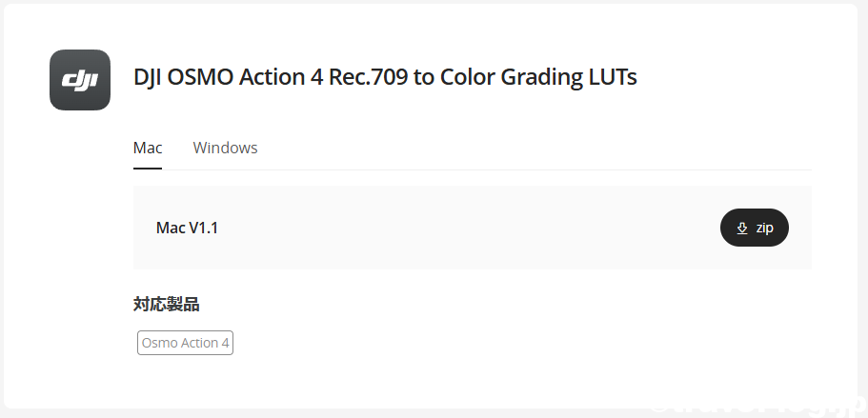Click "DJI" at the start of the title

click(x=149, y=77)
